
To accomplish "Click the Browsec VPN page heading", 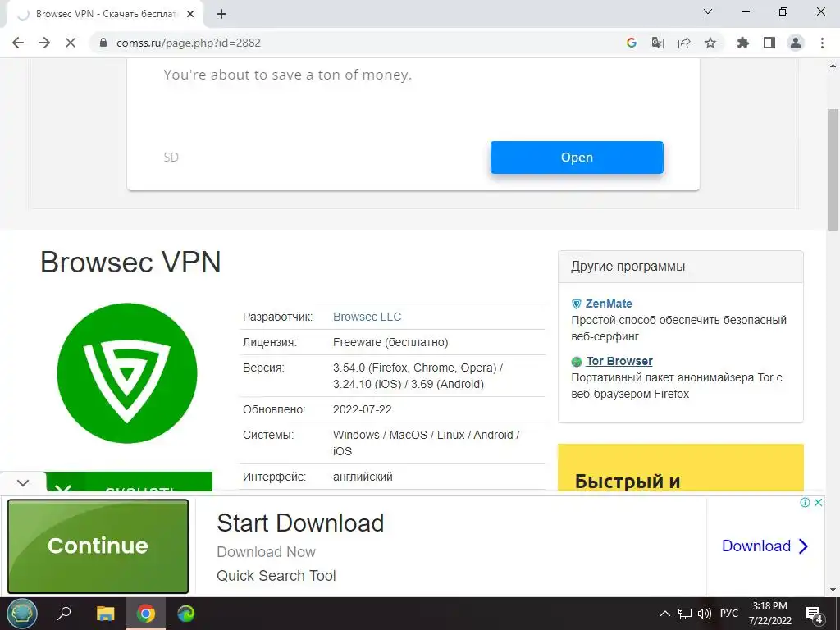I will coord(130,262).
